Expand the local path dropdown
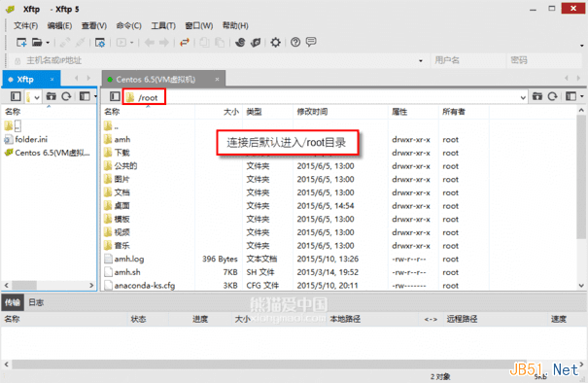 pyautogui.click(x=37, y=97)
